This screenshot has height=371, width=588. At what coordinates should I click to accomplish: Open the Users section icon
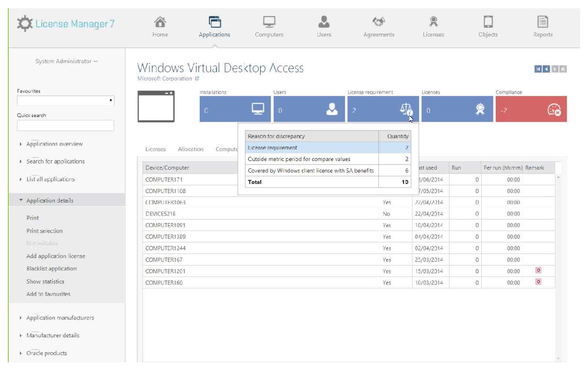click(x=324, y=22)
